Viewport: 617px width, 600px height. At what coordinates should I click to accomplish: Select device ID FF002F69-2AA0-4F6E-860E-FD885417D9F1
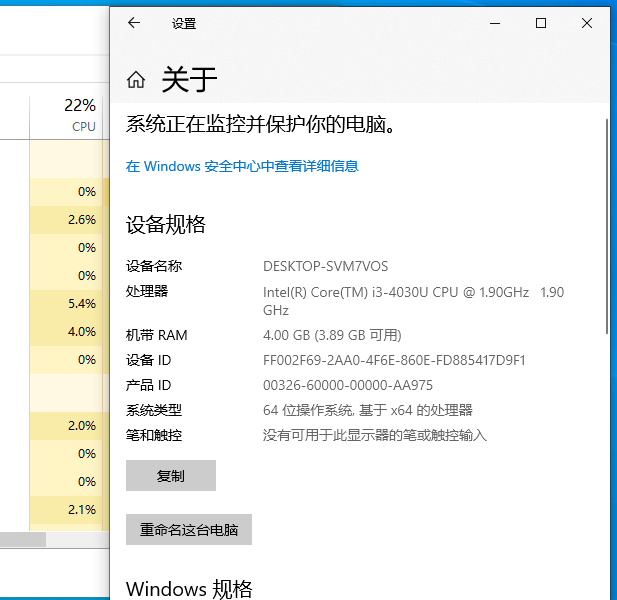tap(394, 360)
